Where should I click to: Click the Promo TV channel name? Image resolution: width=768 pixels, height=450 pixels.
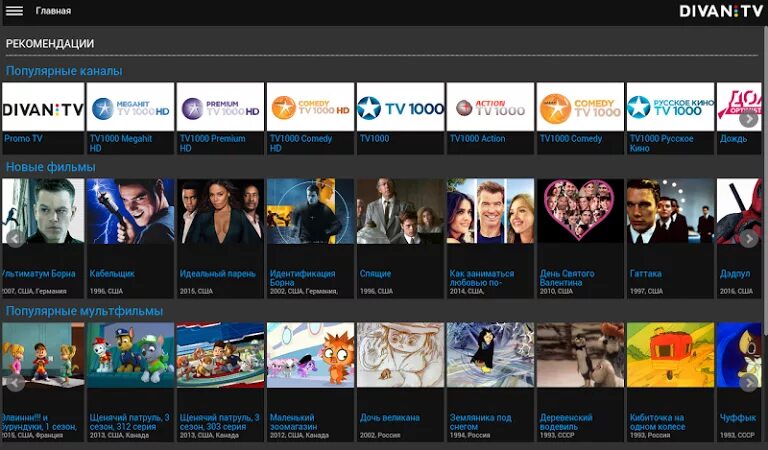coord(24,139)
